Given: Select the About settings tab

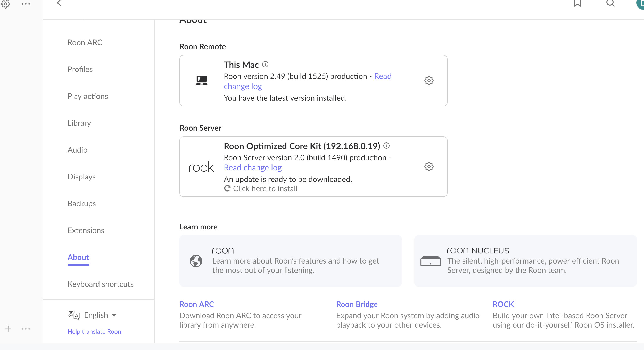Looking at the screenshot, I should (78, 257).
